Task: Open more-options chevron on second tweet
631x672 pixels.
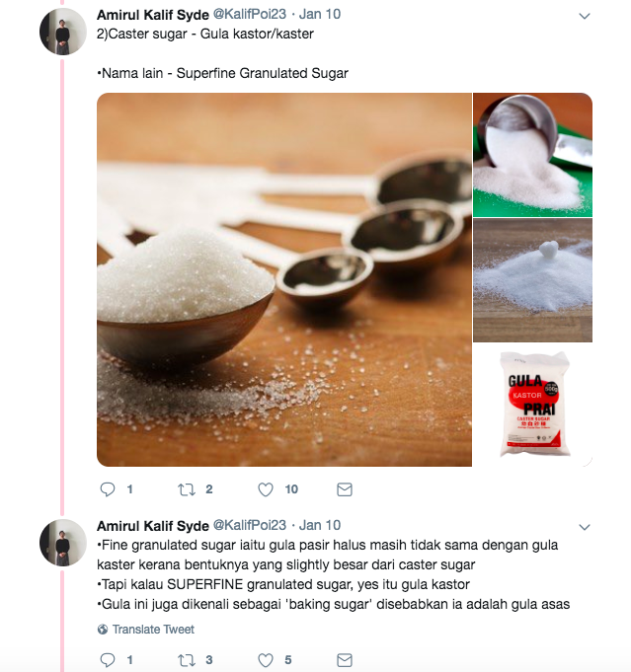Action: coord(585,527)
